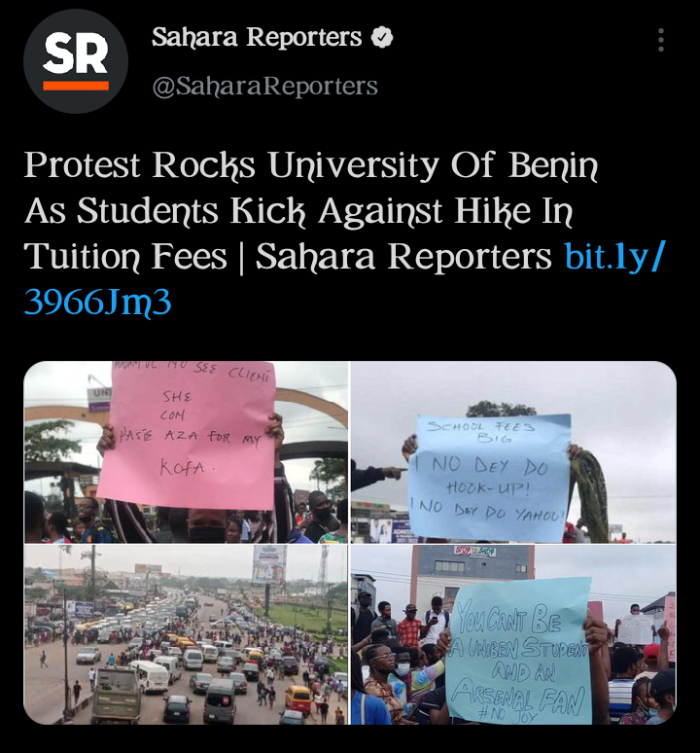
Task: View the traffic jam aerial photo
Action: coord(186,634)
